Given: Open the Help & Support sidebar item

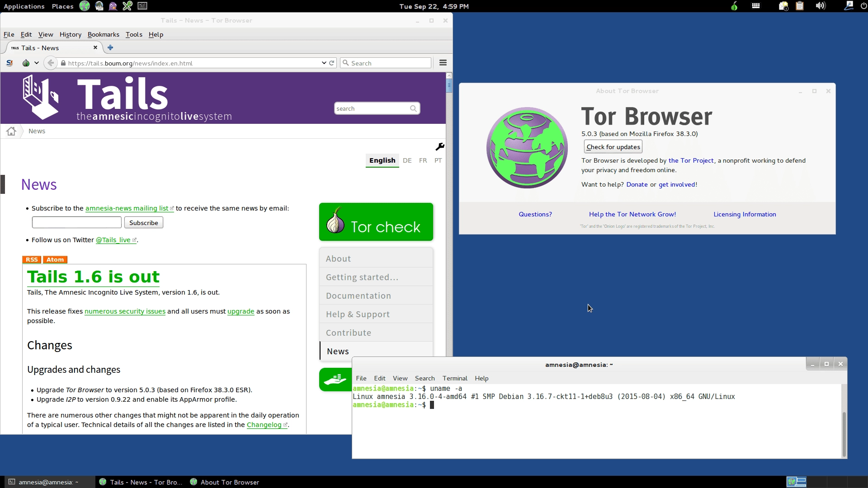Looking at the screenshot, I should 376,314.
